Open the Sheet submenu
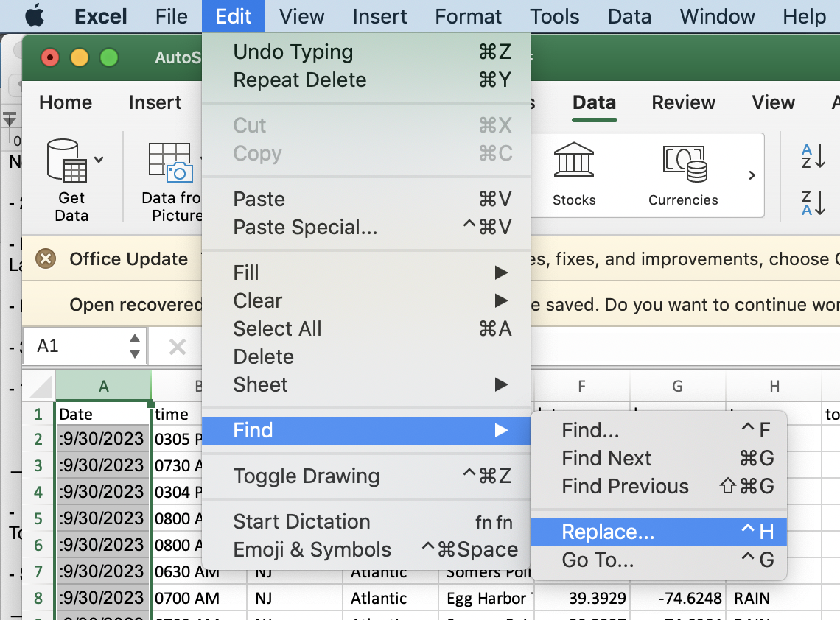Viewport: 840px width, 620px height. (366, 384)
